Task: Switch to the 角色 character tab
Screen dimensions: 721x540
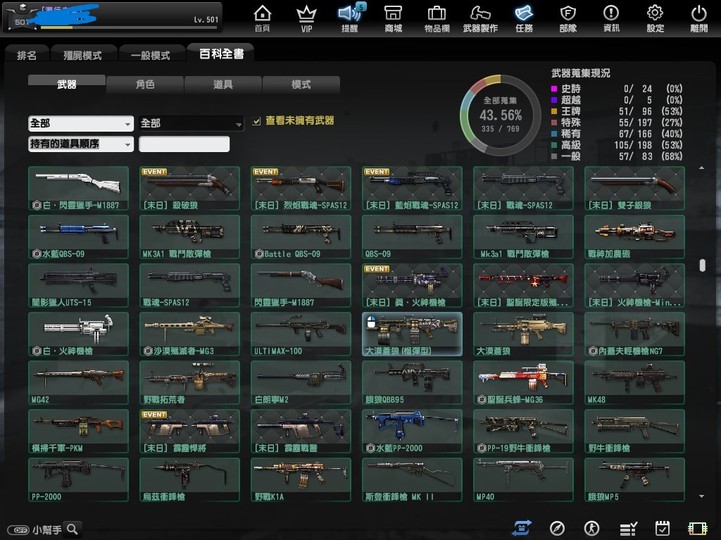Action: pyautogui.click(x=145, y=85)
